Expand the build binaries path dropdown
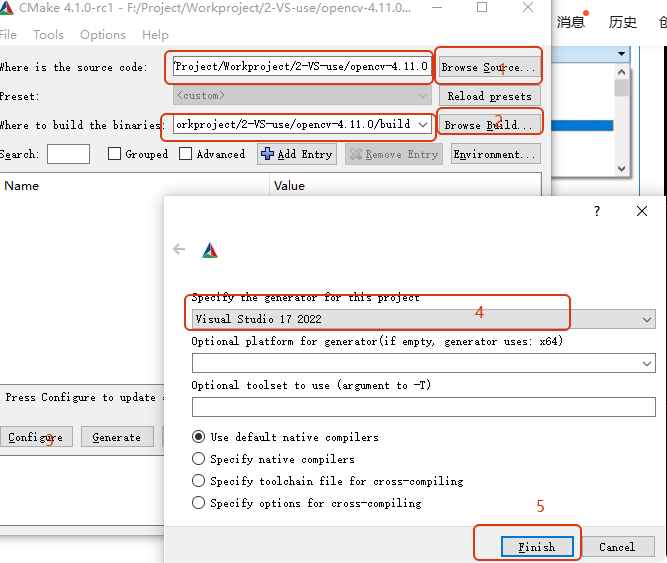 [423, 125]
